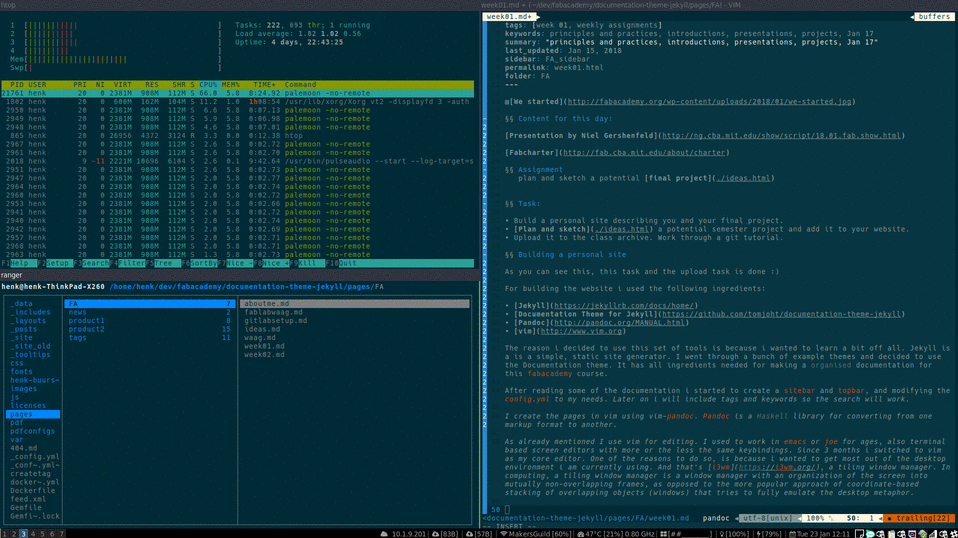Click the clipboard tray icon
Viewport: 958px width, 538px height.
pyautogui.click(x=891, y=534)
